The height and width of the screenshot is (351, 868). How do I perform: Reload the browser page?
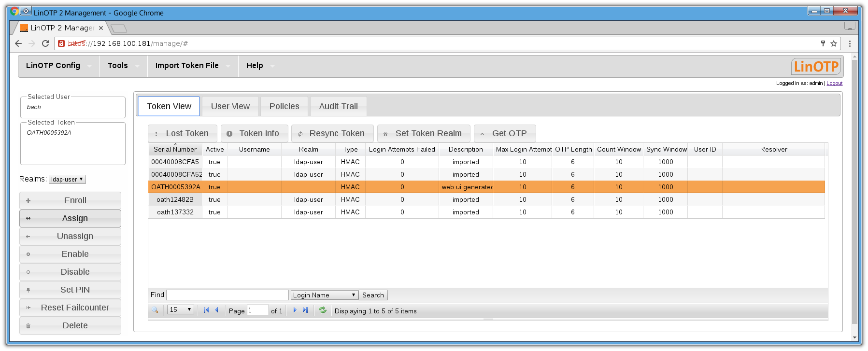(45, 43)
